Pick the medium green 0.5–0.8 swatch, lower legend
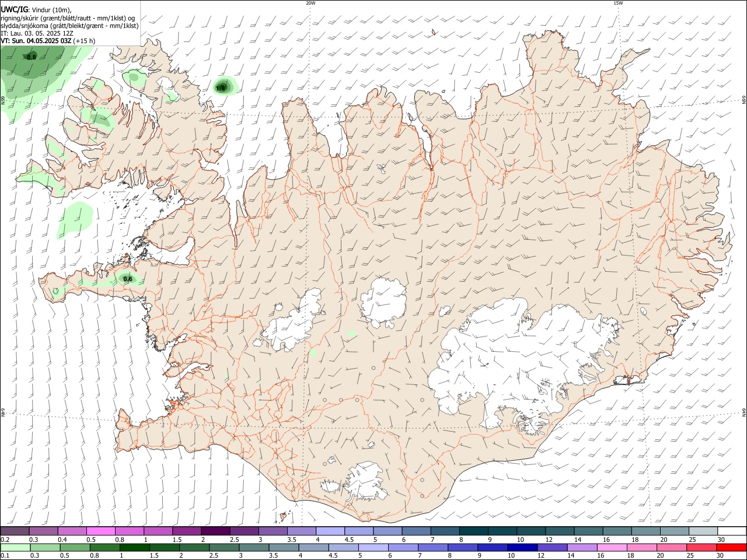The height and width of the screenshot is (560, 747). click(x=75, y=547)
